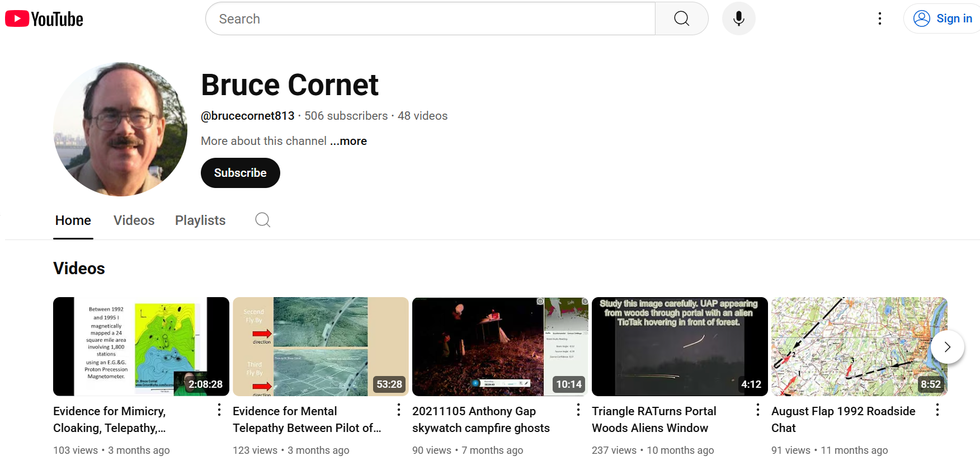Click the YouTube logo
Image resolution: width=980 pixels, height=465 pixels.
pyautogui.click(x=44, y=19)
